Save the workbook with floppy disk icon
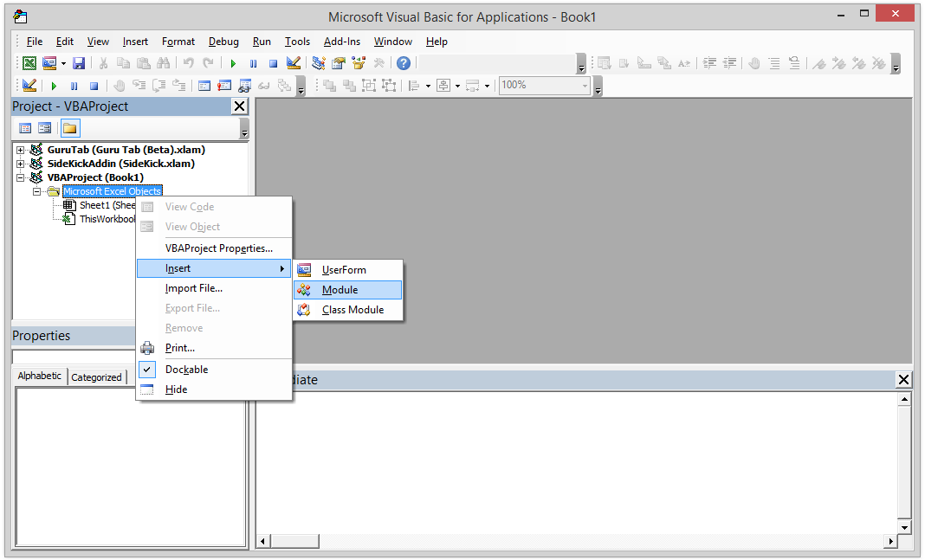 pyautogui.click(x=79, y=63)
